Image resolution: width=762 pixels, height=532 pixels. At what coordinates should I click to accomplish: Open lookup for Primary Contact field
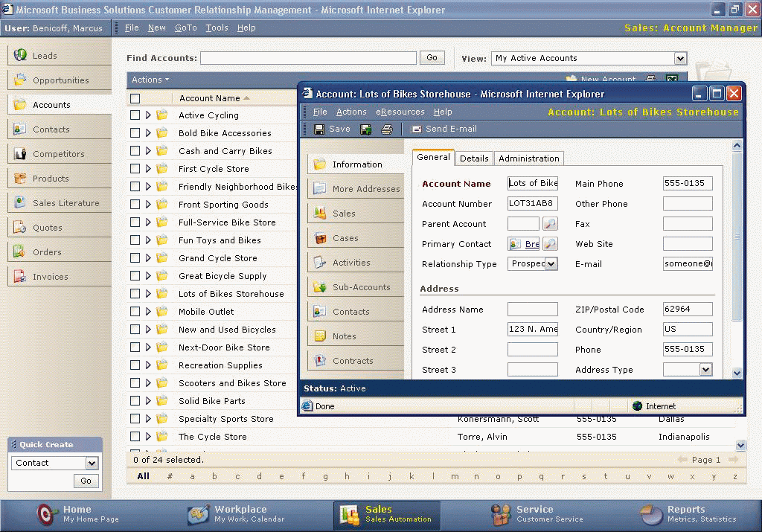coord(550,244)
